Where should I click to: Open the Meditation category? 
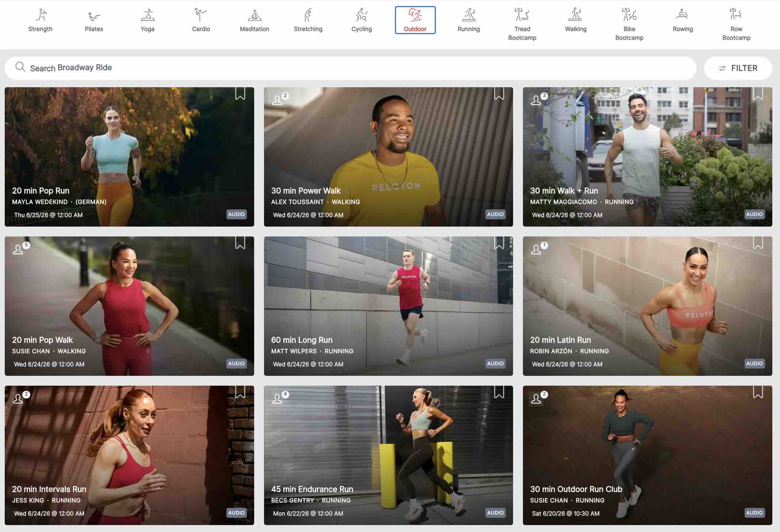255,20
